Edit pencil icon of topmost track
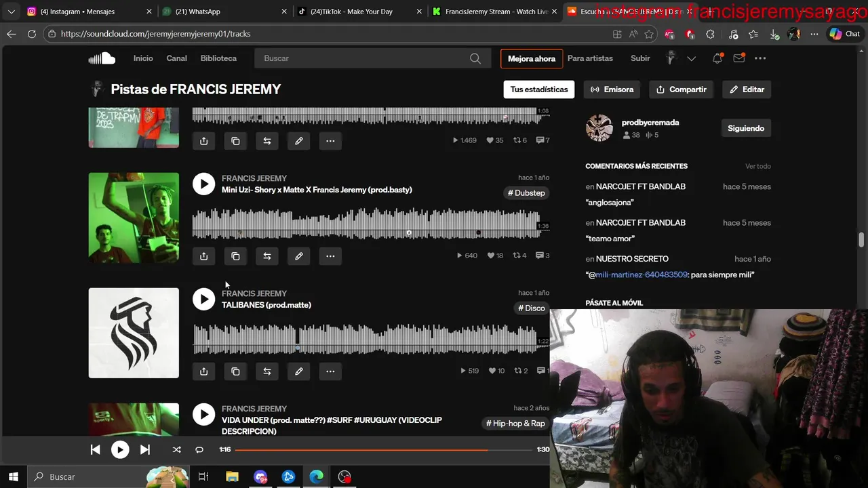868x488 pixels. pyautogui.click(x=298, y=141)
